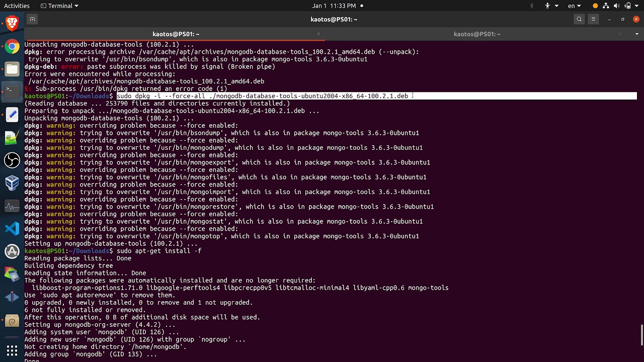Click the '(Reading database ... 253790 files' line
This screenshot has width=644, height=362.
(x=157, y=104)
